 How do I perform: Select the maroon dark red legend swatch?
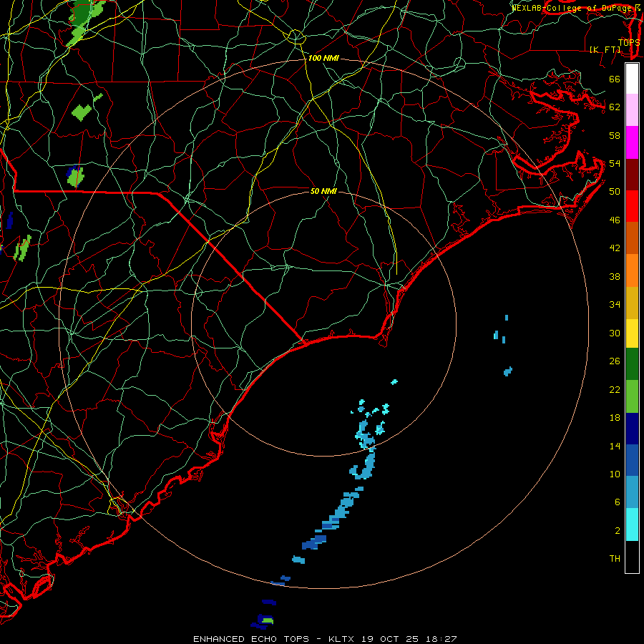tap(632, 175)
